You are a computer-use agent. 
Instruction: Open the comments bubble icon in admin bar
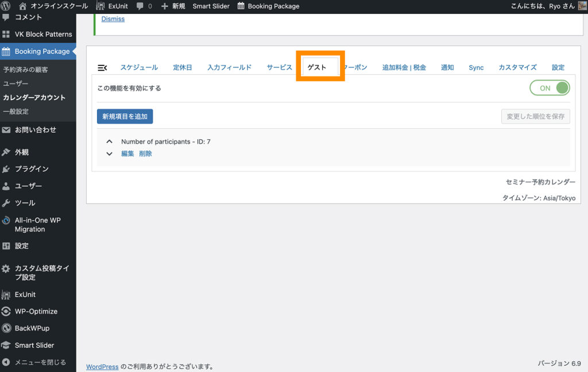coord(140,6)
